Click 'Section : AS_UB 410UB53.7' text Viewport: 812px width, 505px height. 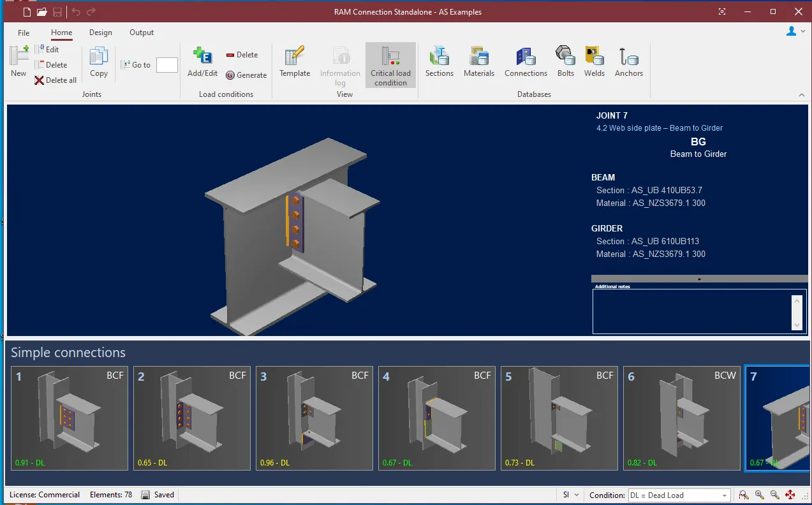click(649, 190)
